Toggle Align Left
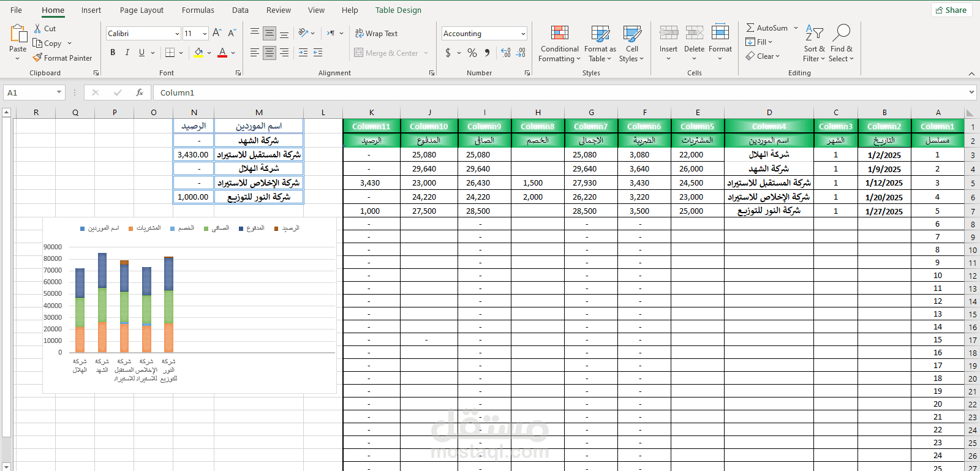Viewport: 980px width, 471px height. point(255,53)
